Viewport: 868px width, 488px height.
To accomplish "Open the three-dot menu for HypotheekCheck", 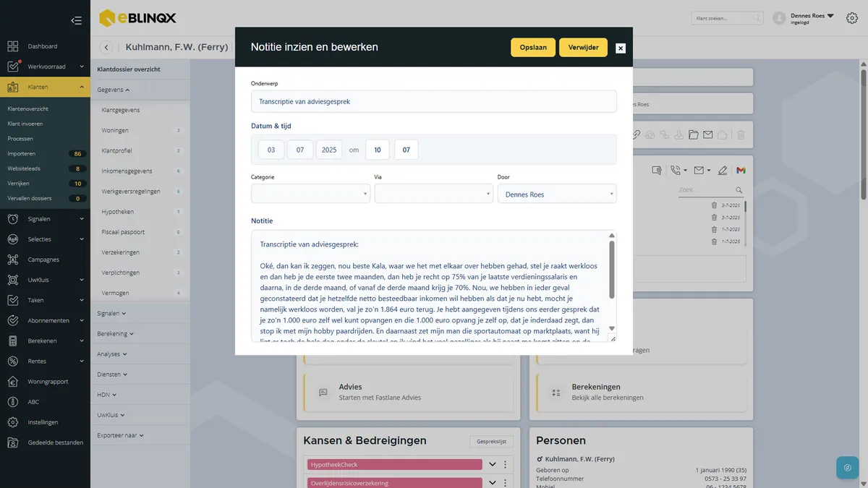I will coord(506,465).
